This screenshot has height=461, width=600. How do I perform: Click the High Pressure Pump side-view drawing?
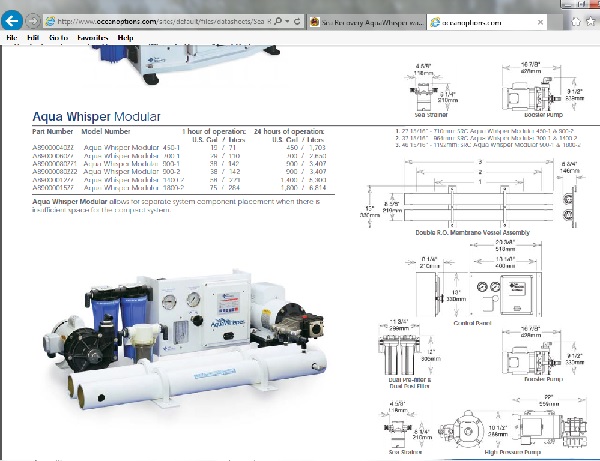(551, 427)
